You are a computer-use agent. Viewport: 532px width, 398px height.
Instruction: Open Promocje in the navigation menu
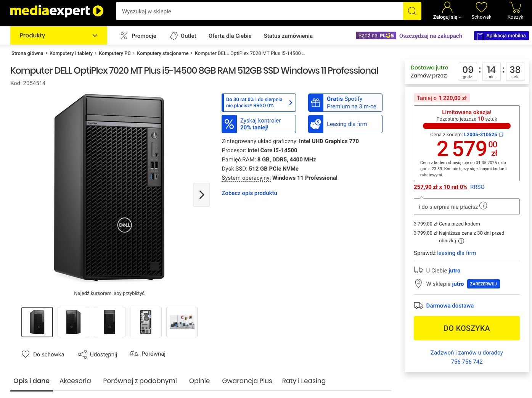[x=138, y=36]
